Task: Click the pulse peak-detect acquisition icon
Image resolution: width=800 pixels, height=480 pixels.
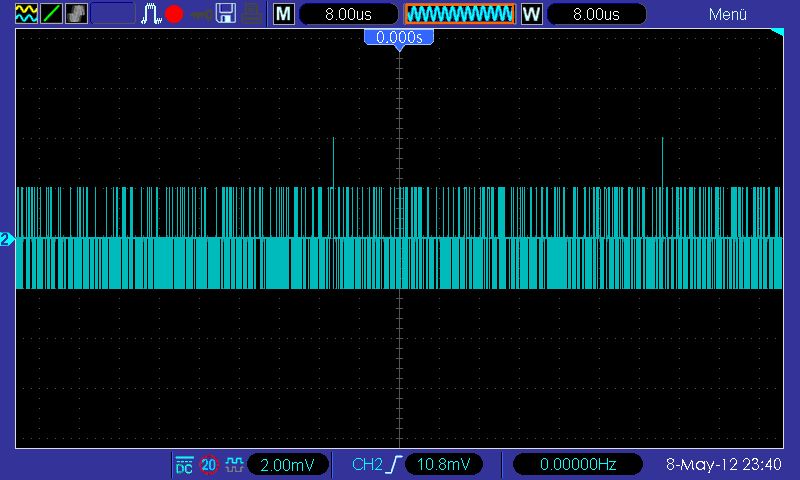Action: [x=151, y=14]
